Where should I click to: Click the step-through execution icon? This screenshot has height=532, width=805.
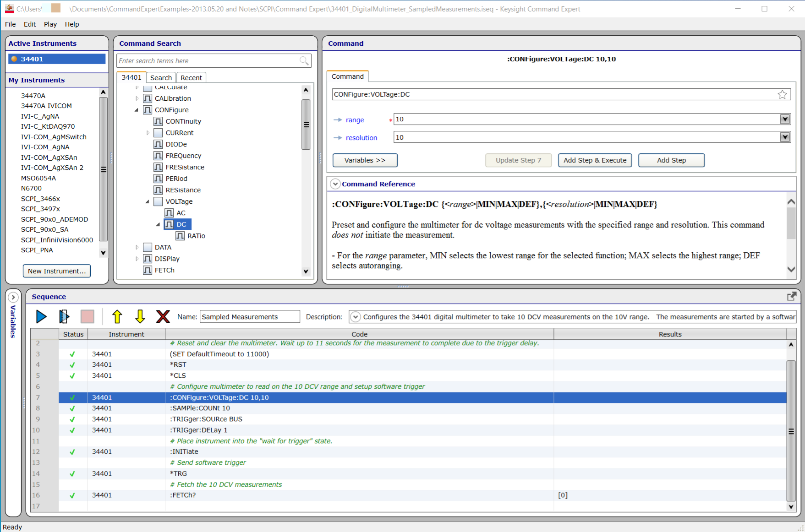pyautogui.click(x=64, y=316)
